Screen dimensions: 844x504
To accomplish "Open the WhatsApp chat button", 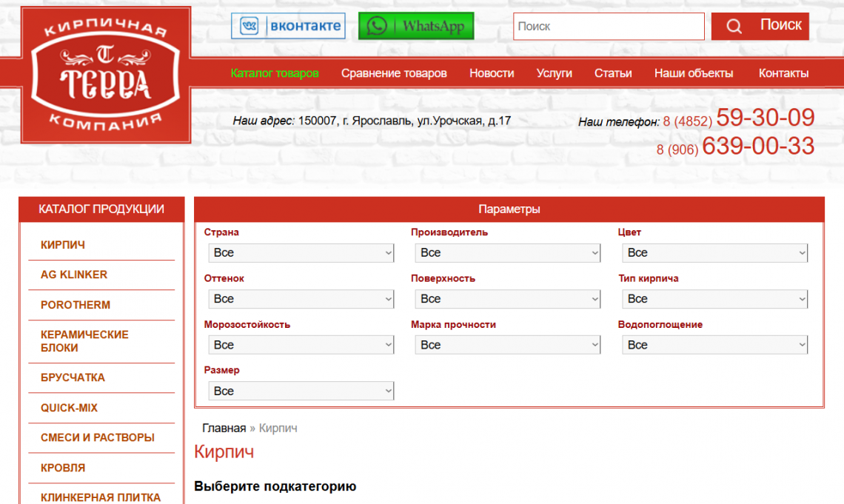I will (x=416, y=26).
